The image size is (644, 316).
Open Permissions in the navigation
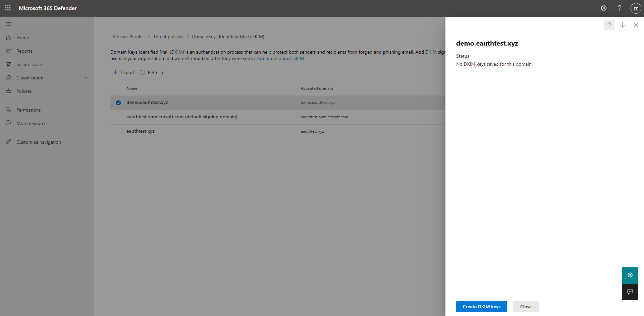coord(29,110)
